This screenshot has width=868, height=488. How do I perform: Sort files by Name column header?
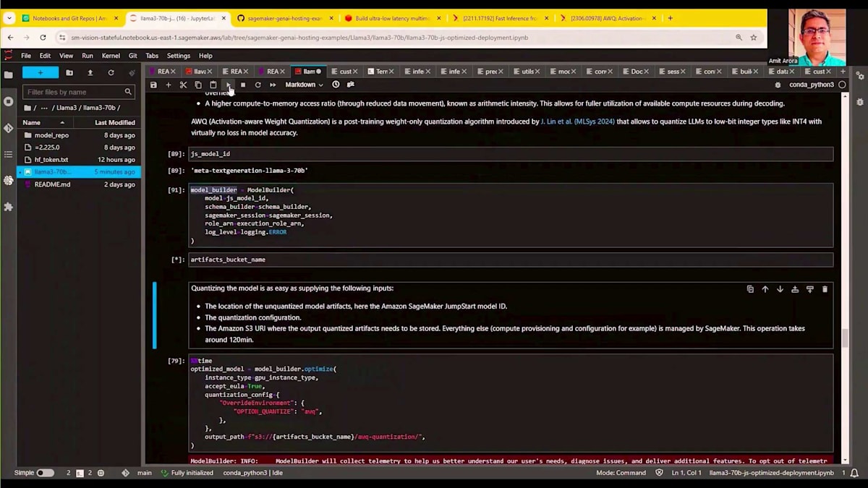(x=44, y=122)
